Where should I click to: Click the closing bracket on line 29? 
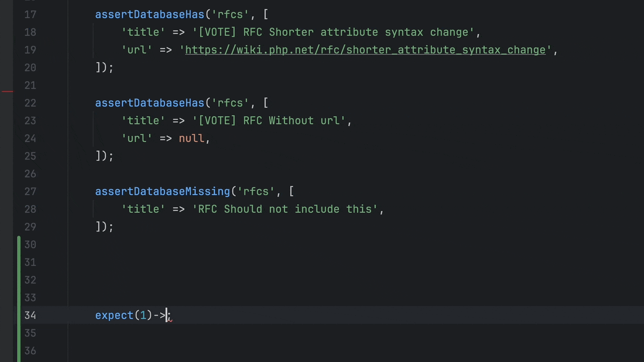tap(98, 227)
